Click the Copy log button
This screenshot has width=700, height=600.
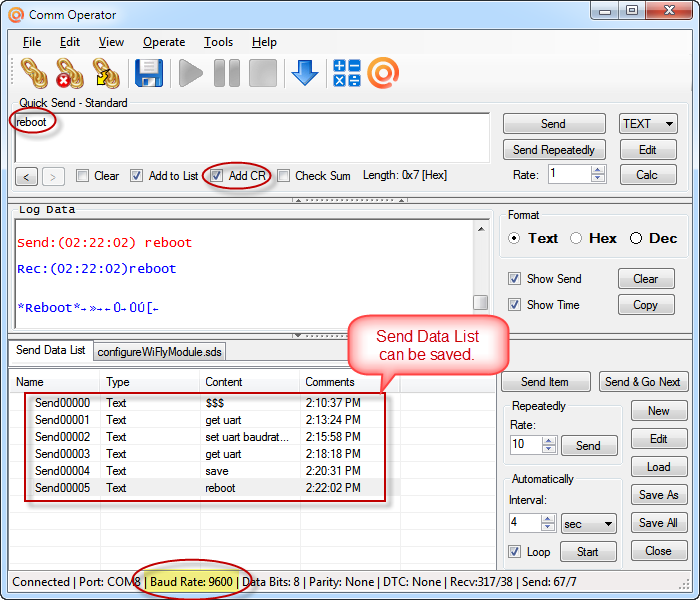[646, 304]
